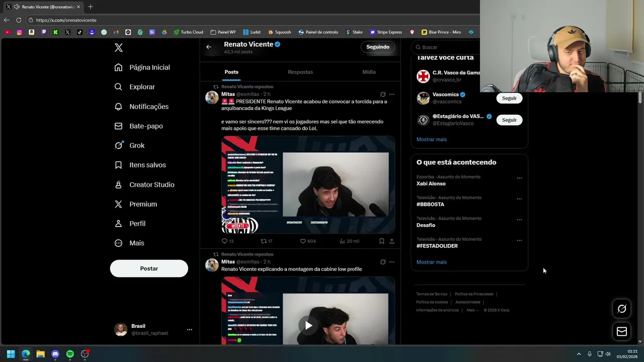Open Explorar in the sidebar
Image resolution: width=644 pixels, height=362 pixels.
coord(135,87)
